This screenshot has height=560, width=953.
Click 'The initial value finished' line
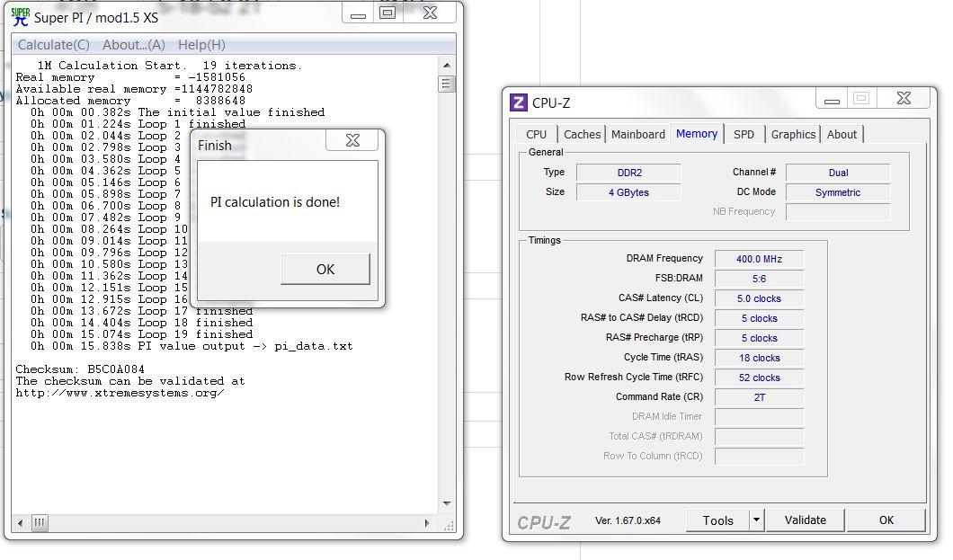[177, 112]
